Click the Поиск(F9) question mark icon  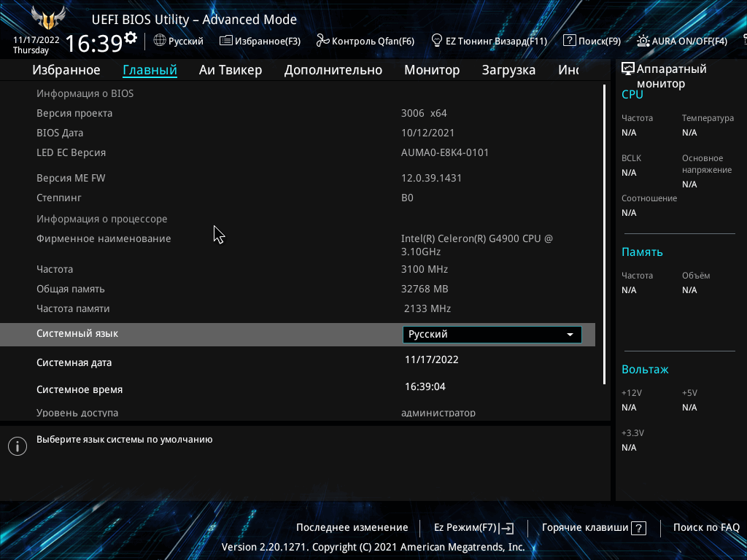569,41
